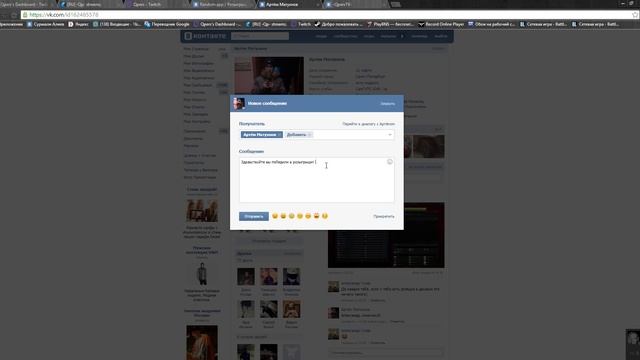The height and width of the screenshot is (360, 640).
Task: Open Мои Сообщения in the left VK menu
Action: (198, 85)
